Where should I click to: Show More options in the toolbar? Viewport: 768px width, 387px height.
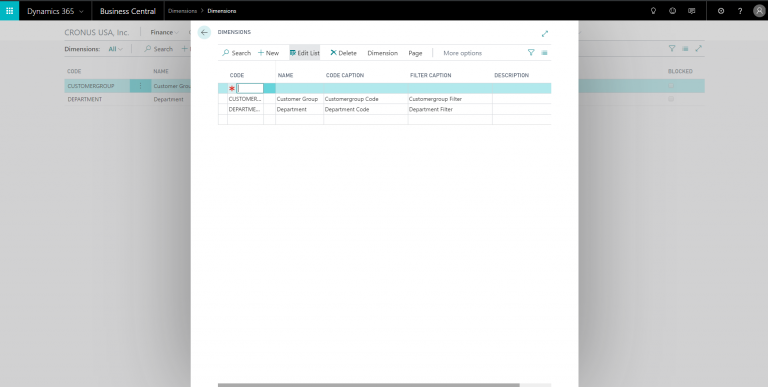[462, 53]
